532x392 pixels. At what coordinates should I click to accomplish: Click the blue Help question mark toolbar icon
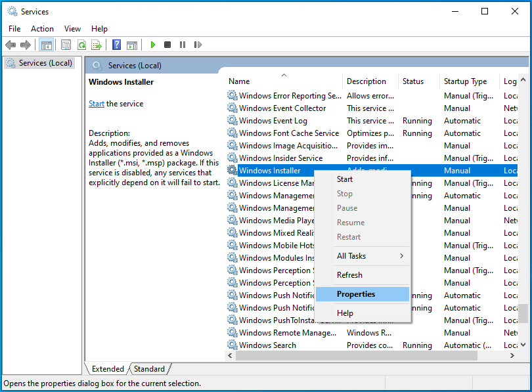click(x=116, y=45)
